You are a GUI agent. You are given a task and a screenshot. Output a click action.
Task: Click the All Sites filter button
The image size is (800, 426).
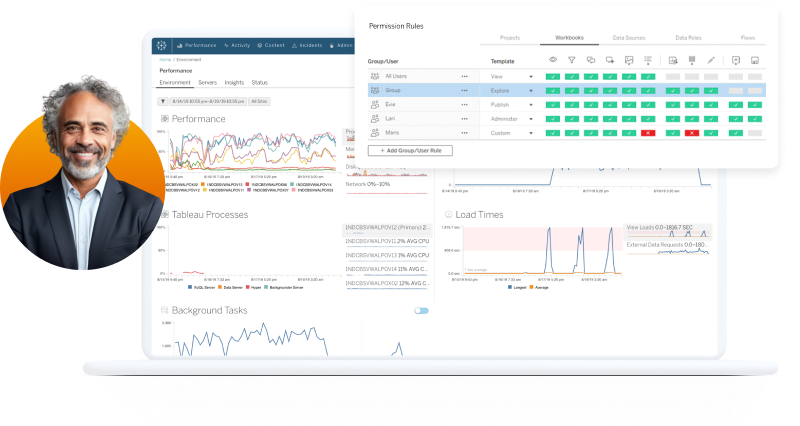[x=259, y=101]
